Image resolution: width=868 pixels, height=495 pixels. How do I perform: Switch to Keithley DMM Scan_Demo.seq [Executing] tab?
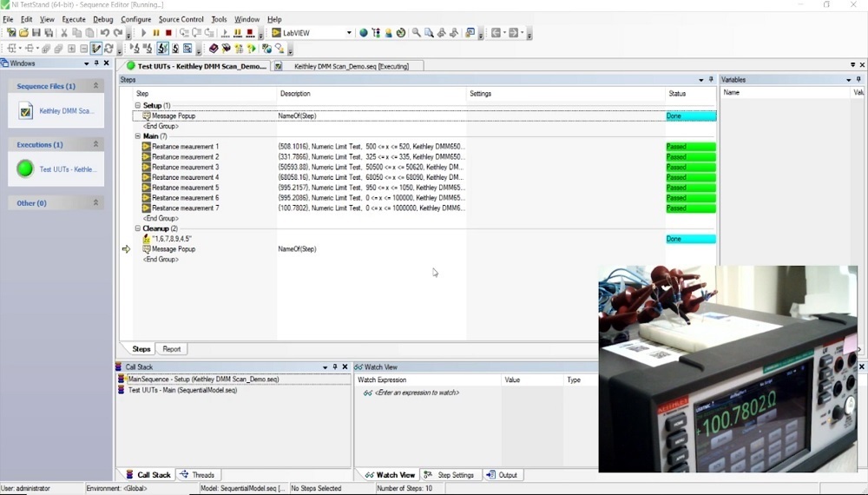(348, 66)
